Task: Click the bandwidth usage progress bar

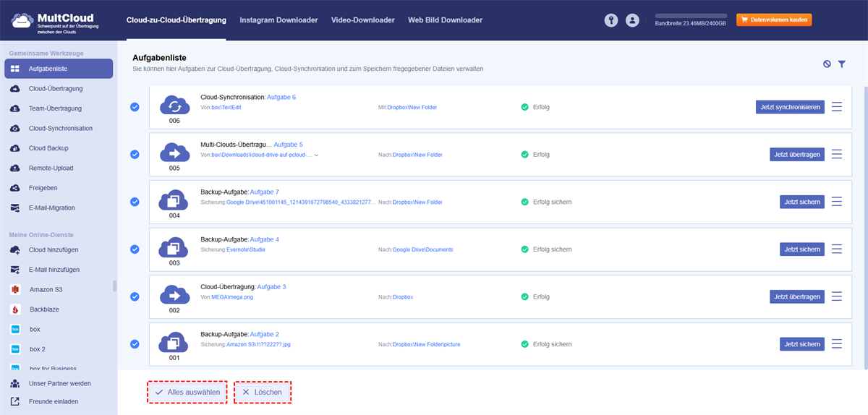Action: [692, 14]
